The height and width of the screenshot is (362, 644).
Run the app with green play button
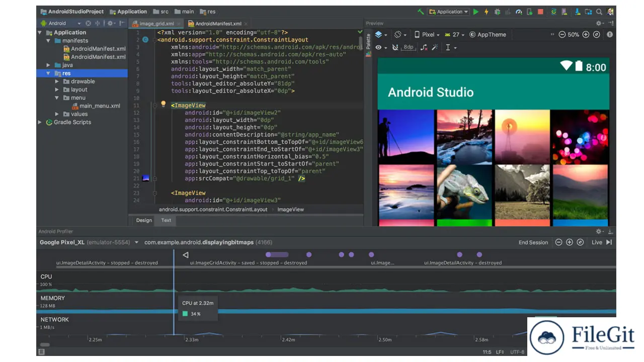(x=476, y=12)
